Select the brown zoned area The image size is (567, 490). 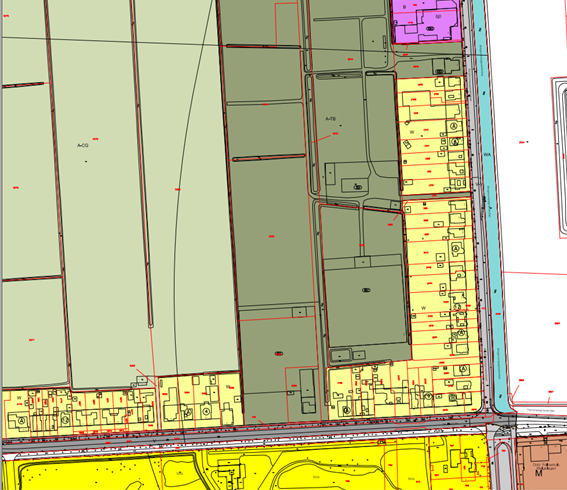click(541, 463)
